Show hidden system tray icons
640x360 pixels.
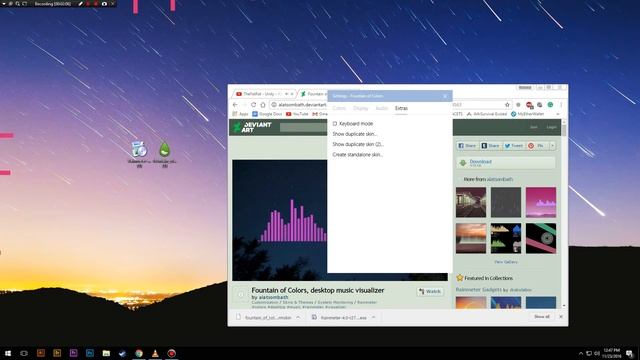pyautogui.click(x=581, y=353)
